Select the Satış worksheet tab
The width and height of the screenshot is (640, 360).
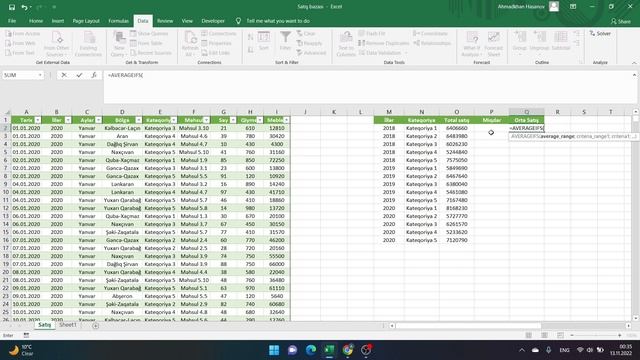click(x=44, y=325)
